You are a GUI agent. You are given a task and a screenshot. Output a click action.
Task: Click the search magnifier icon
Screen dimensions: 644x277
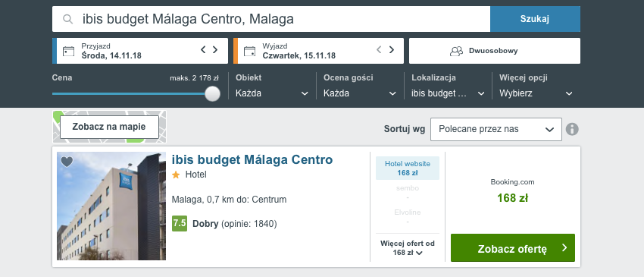[x=67, y=19]
